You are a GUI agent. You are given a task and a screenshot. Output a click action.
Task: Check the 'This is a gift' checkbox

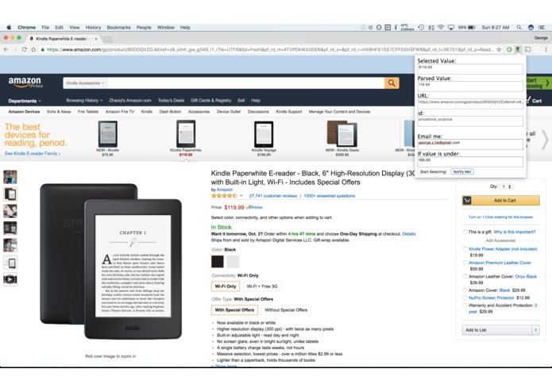coord(465,232)
